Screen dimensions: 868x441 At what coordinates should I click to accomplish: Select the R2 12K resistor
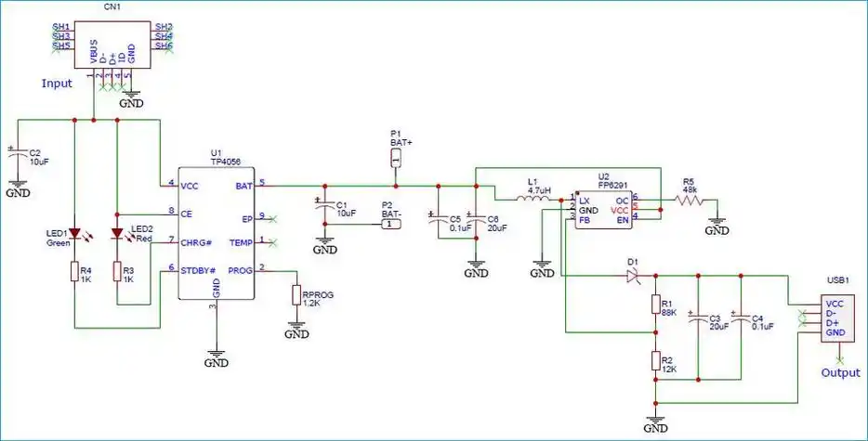click(655, 361)
